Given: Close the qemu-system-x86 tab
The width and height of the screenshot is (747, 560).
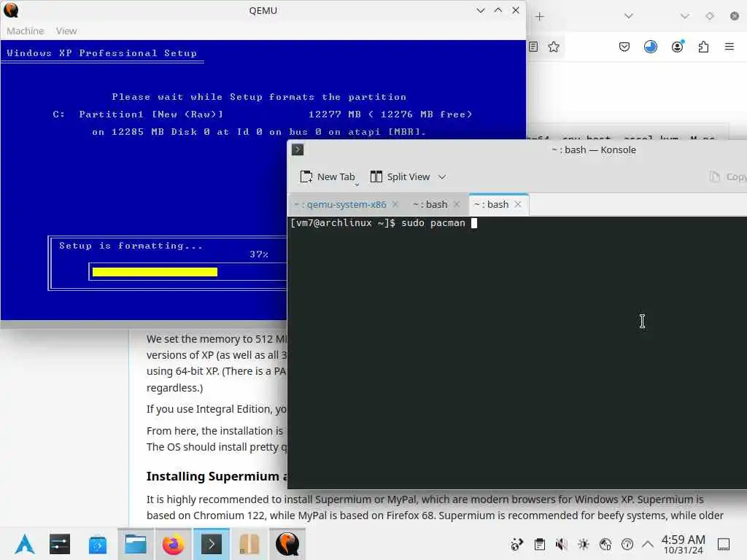Looking at the screenshot, I should (x=395, y=204).
